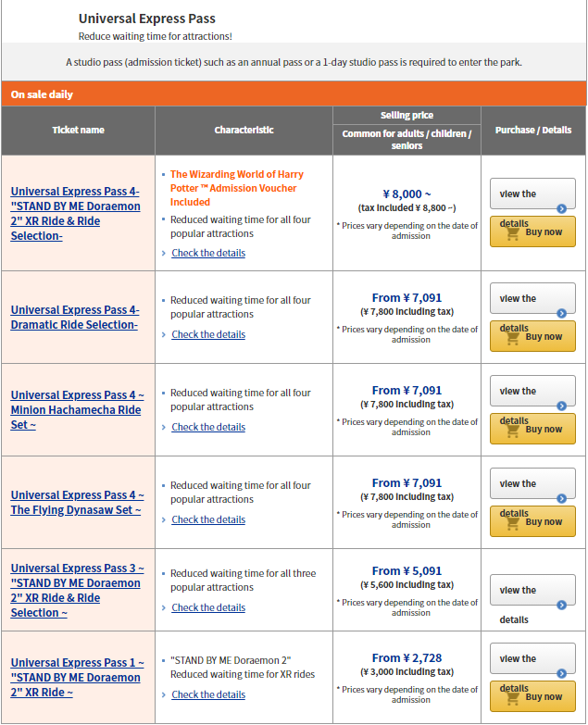The image size is (588, 725).
Task: Click the studio pass required notice text
Action: click(294, 62)
